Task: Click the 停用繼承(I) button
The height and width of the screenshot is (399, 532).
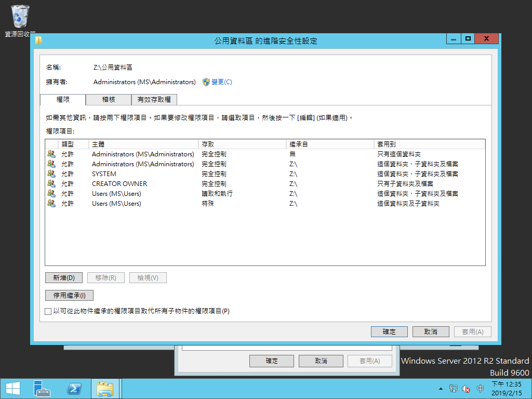Action: [69, 295]
